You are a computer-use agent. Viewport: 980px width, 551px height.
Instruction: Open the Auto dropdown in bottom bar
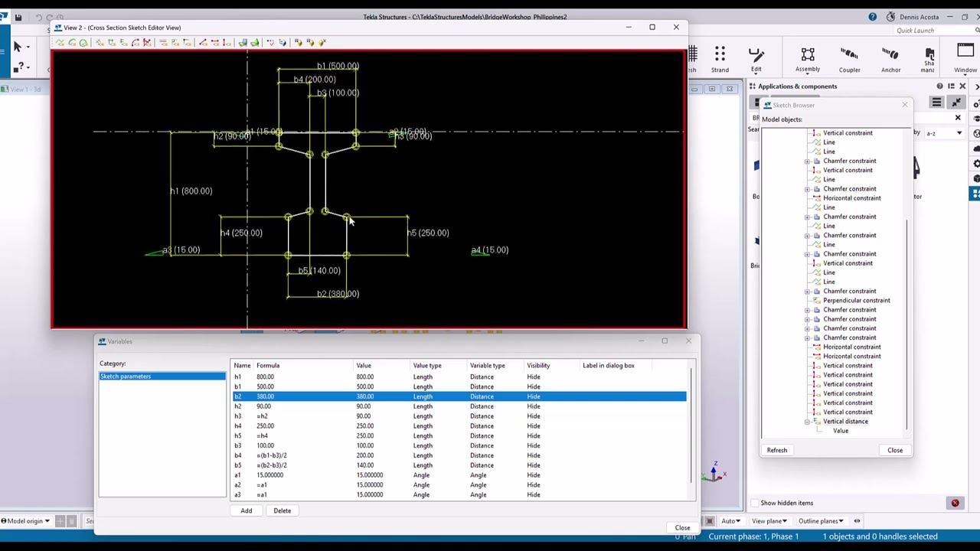[731, 521]
